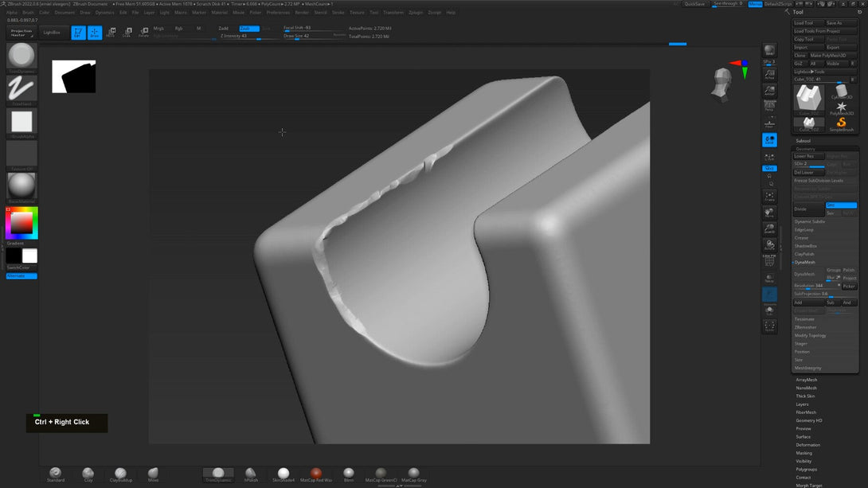
Task: Open the Transform menu
Action: [393, 12]
